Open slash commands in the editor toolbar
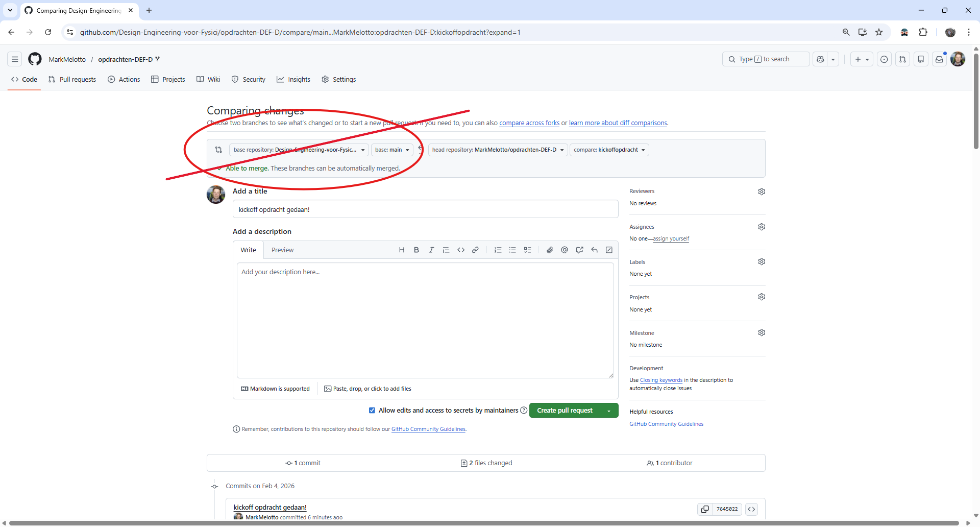Screen dimensions: 980x527 point(609,250)
